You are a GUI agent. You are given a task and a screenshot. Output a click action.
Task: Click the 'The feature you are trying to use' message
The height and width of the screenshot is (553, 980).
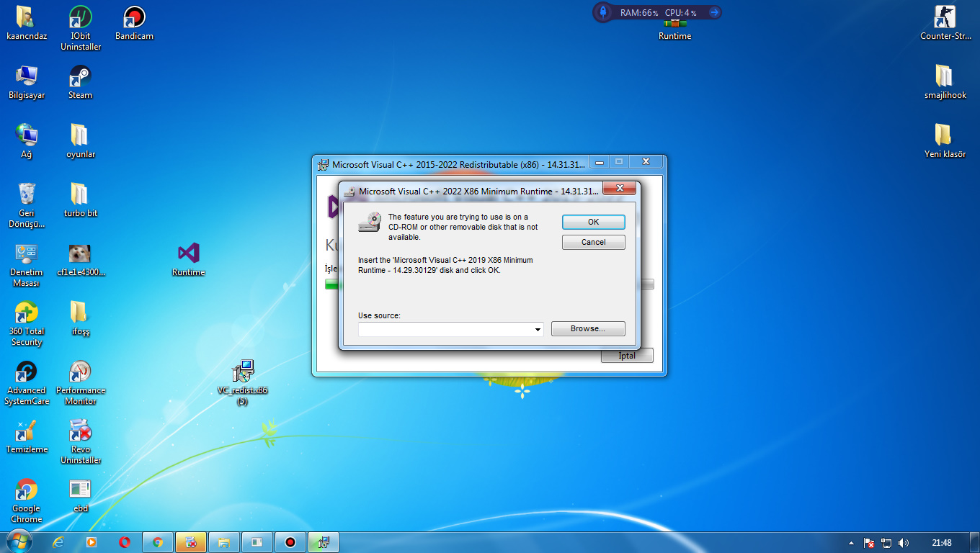click(463, 227)
